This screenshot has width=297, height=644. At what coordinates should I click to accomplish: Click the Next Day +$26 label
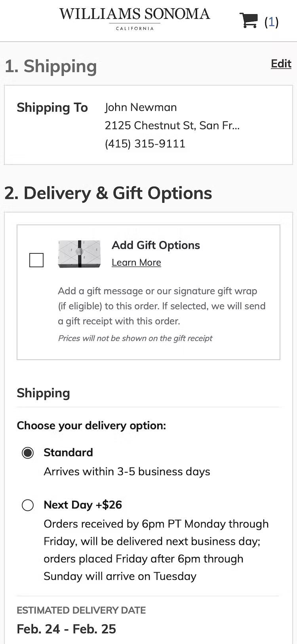click(x=83, y=505)
